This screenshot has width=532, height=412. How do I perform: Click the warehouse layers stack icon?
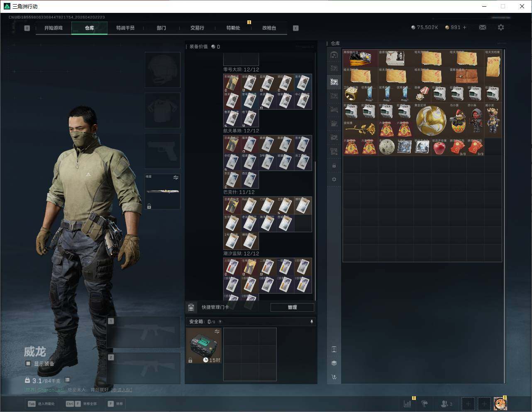[x=334, y=363]
